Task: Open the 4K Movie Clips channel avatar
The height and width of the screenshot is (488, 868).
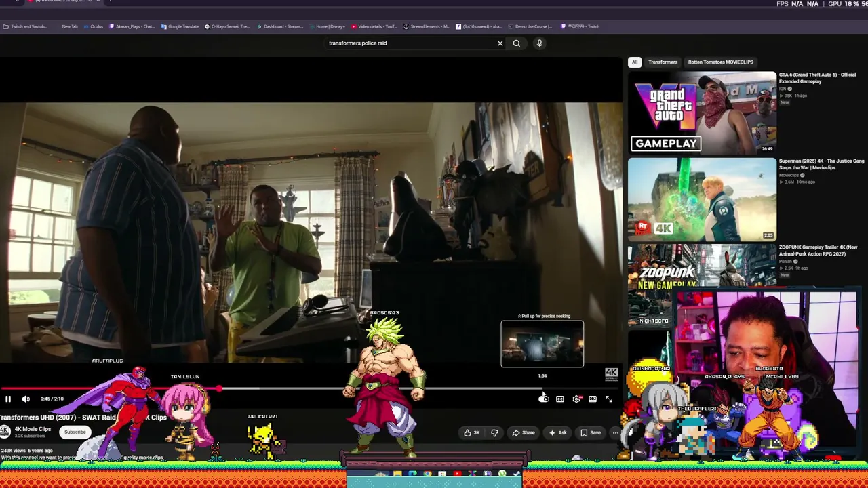Action: (4, 432)
